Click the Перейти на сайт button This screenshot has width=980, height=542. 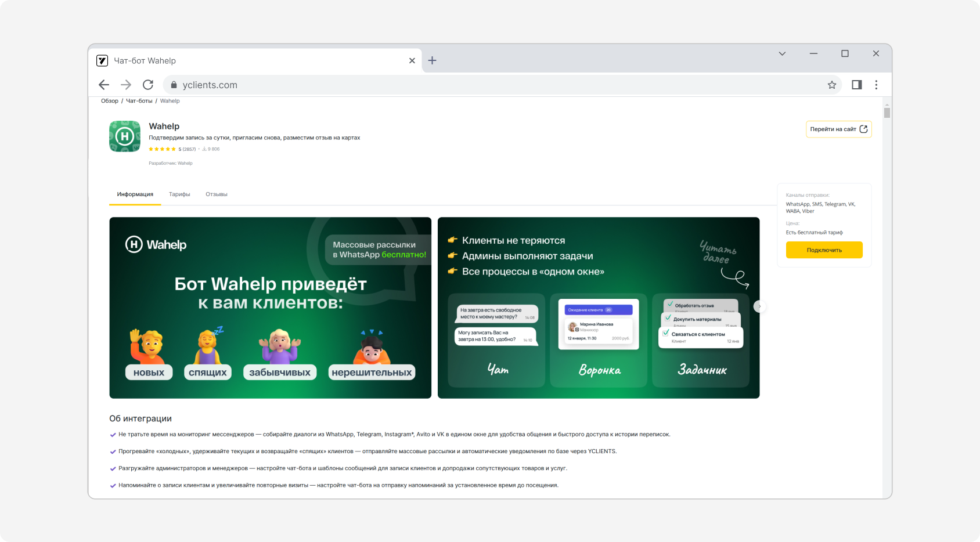(838, 129)
